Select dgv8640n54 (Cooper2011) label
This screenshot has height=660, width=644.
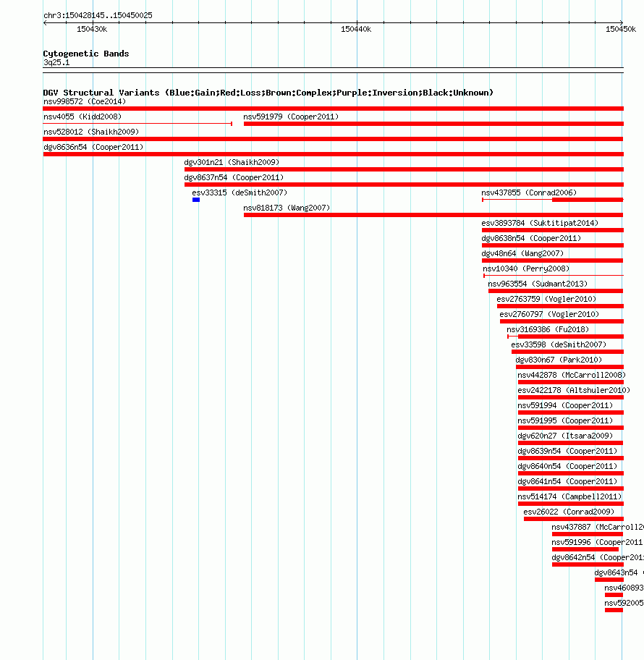567,465
